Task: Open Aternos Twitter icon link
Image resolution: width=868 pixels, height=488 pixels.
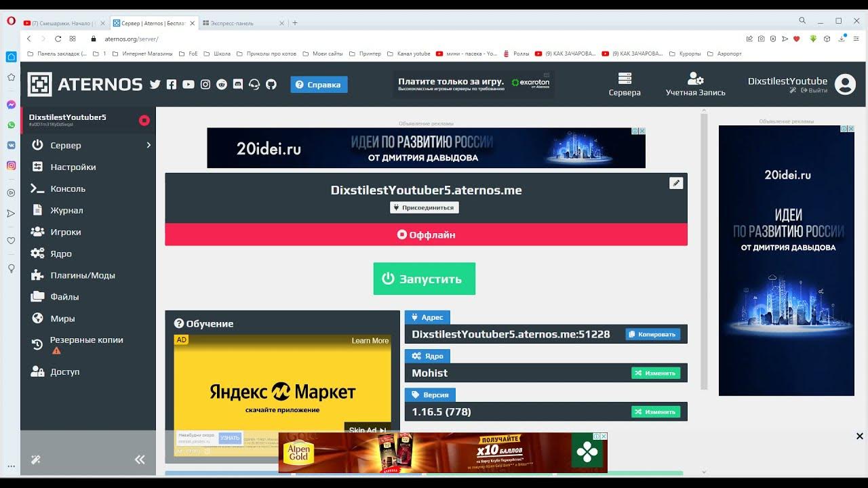Action: 155,85
